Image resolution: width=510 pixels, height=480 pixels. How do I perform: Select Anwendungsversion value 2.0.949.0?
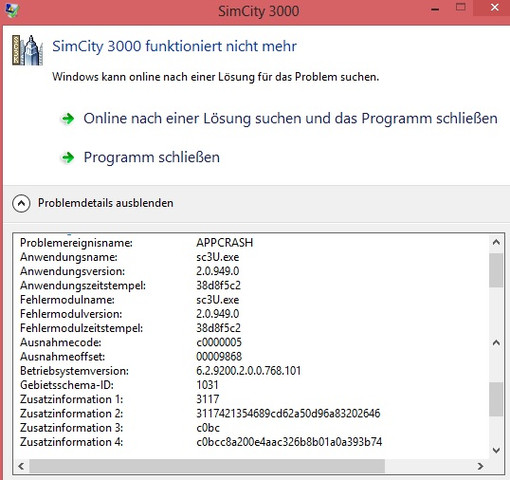(218, 271)
